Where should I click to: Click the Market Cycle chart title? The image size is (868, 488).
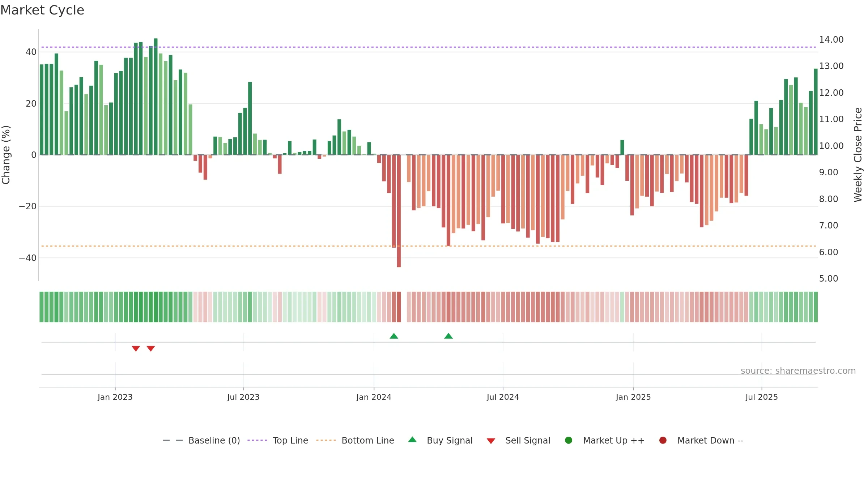[42, 10]
